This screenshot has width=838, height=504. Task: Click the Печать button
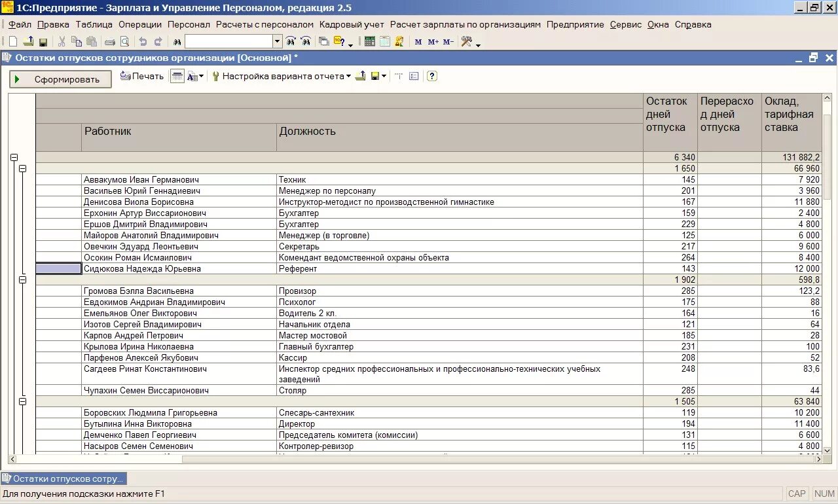click(142, 76)
